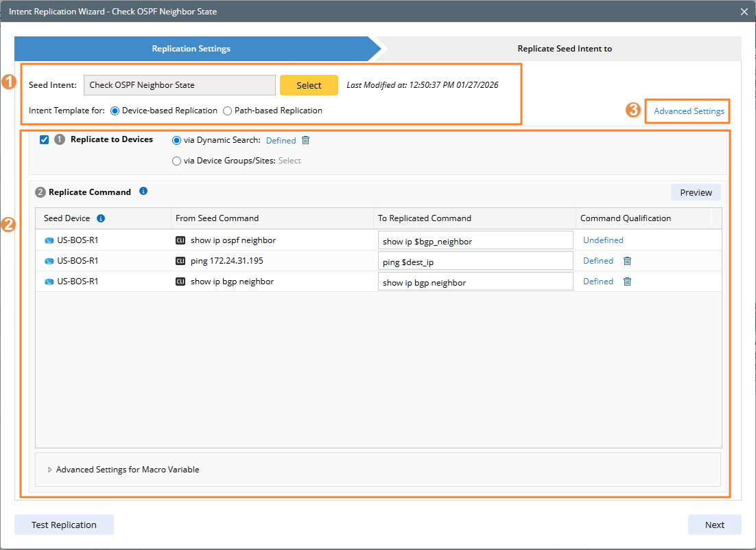Open Advanced Settings link
The width and height of the screenshot is (756, 550).
(x=689, y=111)
